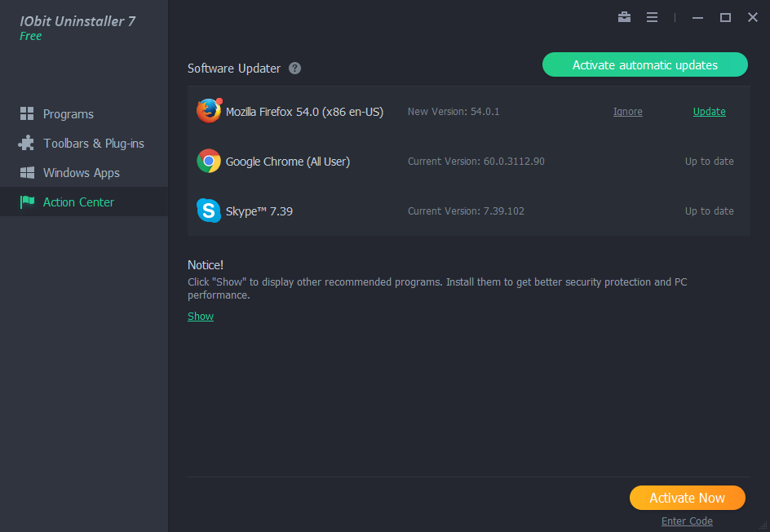The image size is (770, 532).
Task: Activate automatic updates
Action: coord(644,64)
